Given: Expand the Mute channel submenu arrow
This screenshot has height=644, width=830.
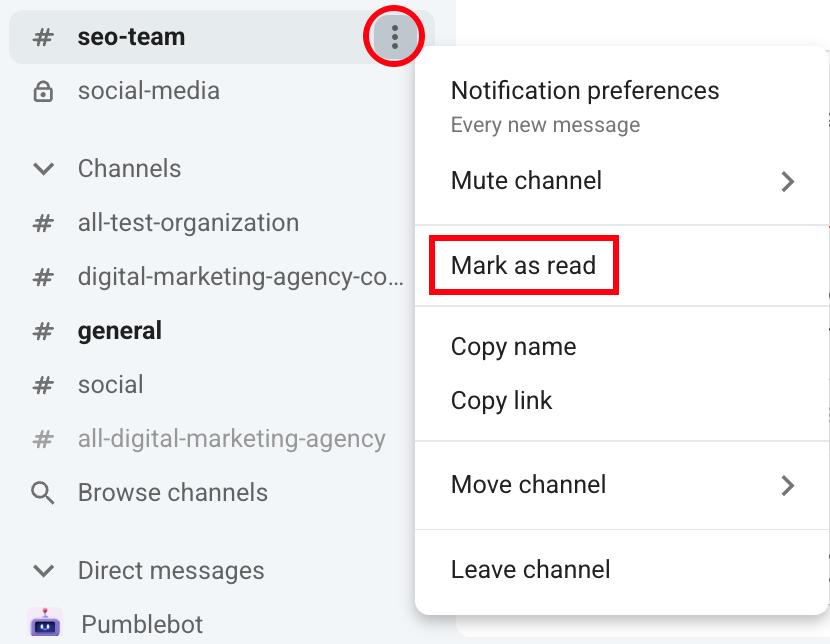Looking at the screenshot, I should 788,182.
